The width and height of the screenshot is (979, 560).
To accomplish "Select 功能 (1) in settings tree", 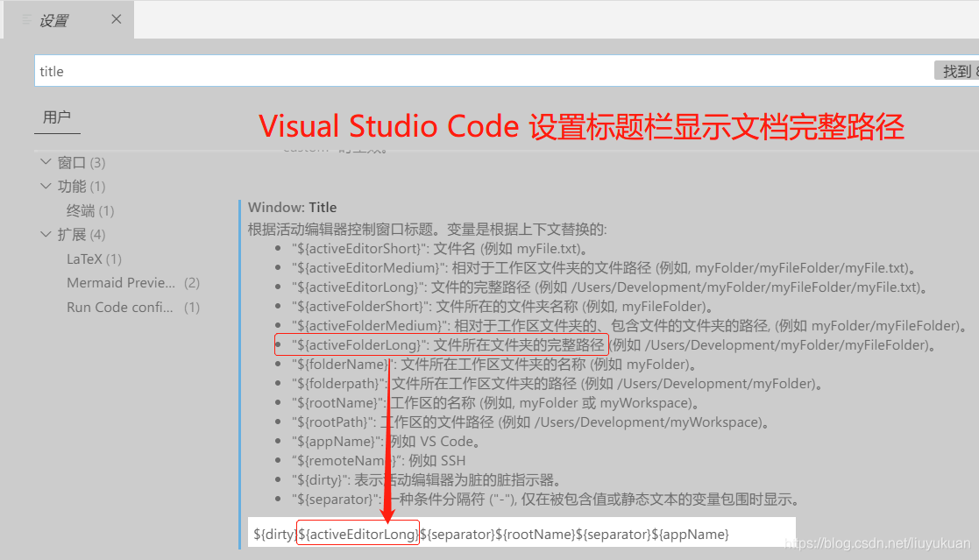I will 82,186.
